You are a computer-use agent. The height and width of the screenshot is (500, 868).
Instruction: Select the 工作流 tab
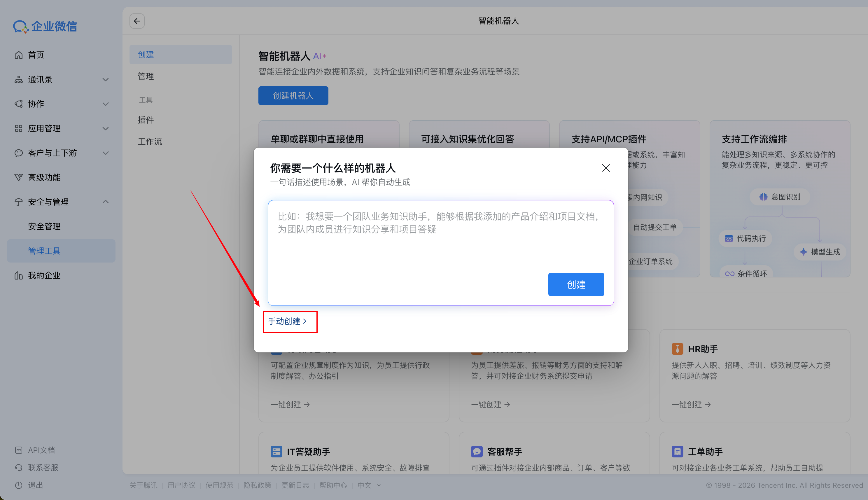[150, 141]
